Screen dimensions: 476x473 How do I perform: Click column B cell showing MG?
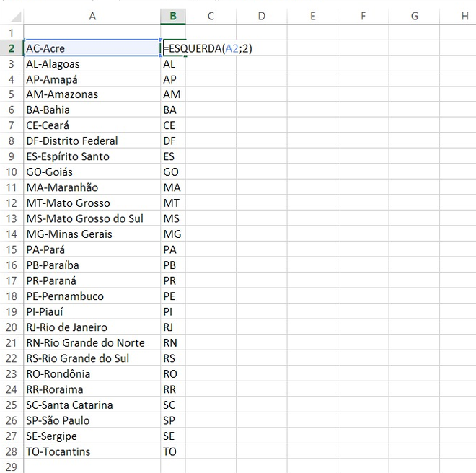[173, 234]
